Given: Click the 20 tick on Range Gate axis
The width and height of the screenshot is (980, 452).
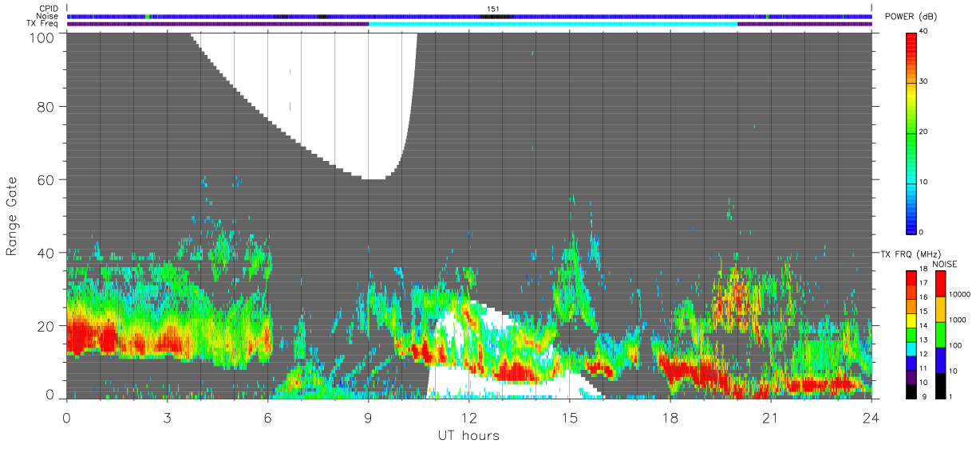Looking at the screenshot, I should [x=47, y=326].
